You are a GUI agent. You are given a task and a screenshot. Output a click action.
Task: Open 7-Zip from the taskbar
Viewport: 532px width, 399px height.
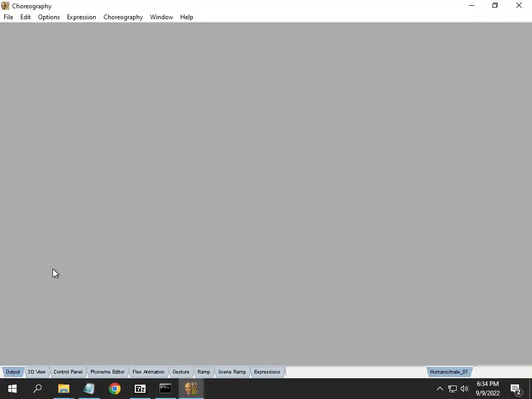(x=140, y=389)
